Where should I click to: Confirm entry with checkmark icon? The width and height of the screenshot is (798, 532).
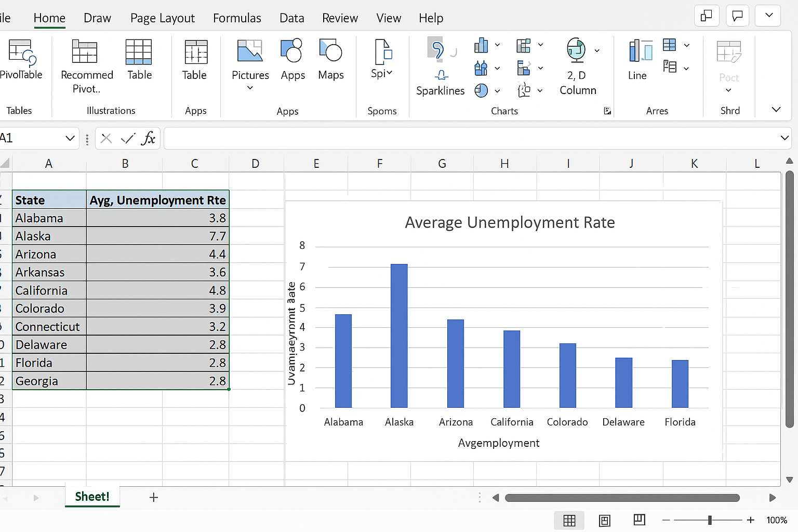(127, 138)
